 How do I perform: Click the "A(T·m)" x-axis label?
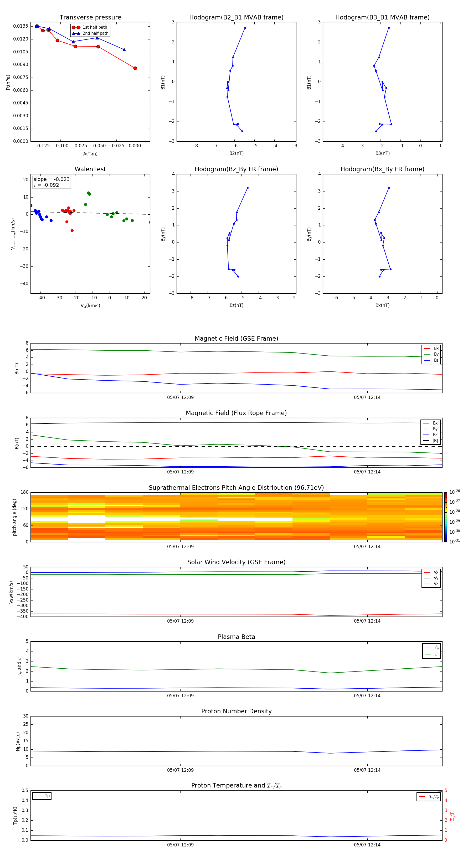pyautogui.click(x=90, y=154)
